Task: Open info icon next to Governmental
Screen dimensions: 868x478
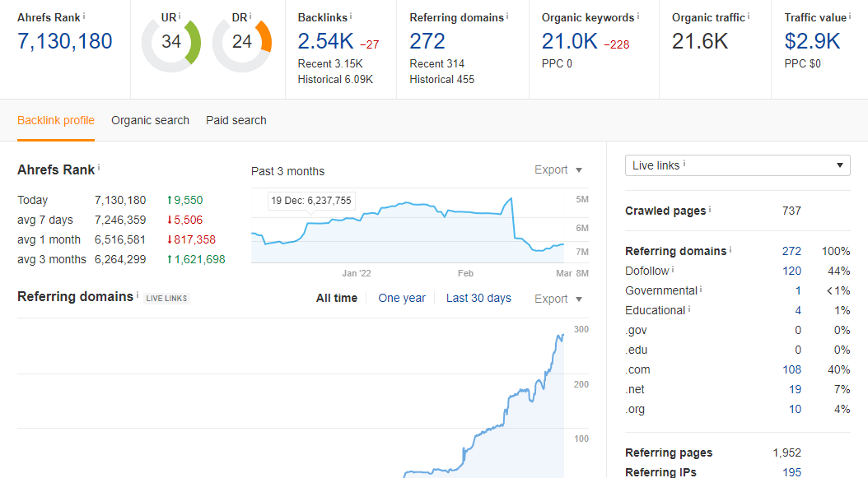Action: (701, 289)
